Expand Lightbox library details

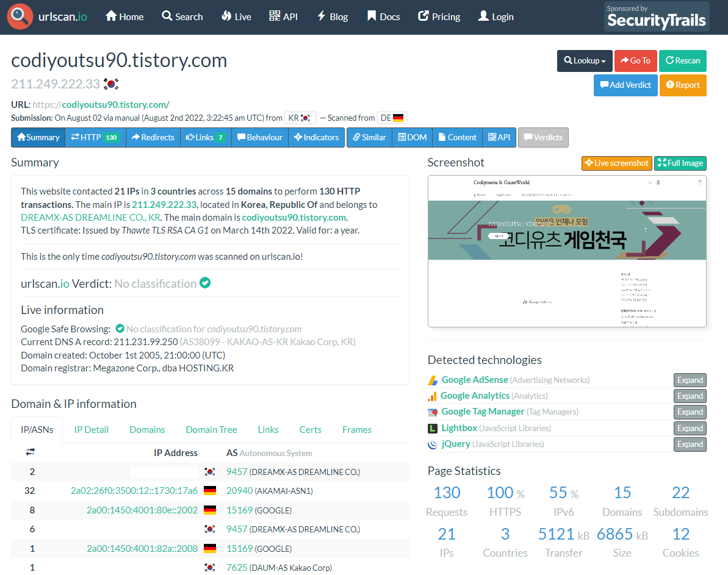click(x=690, y=428)
